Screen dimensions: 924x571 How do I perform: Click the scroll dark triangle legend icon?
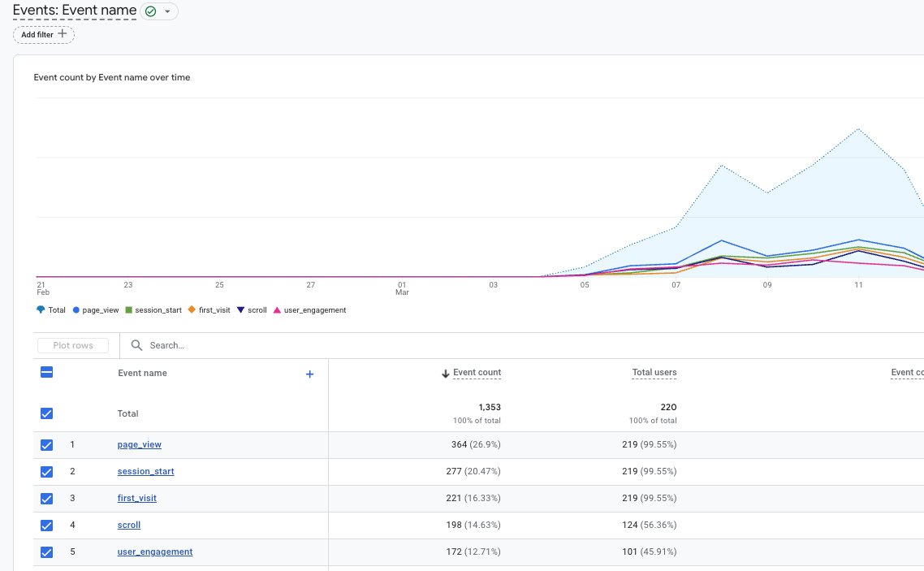[240, 310]
